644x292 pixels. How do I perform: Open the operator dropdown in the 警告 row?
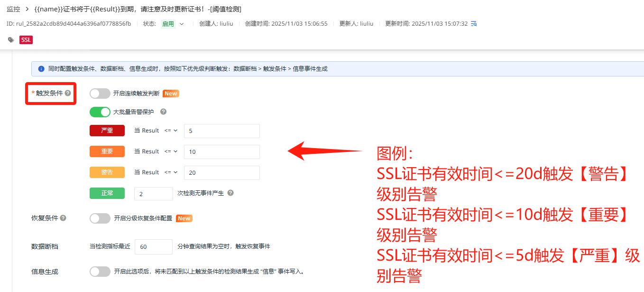coord(171,172)
